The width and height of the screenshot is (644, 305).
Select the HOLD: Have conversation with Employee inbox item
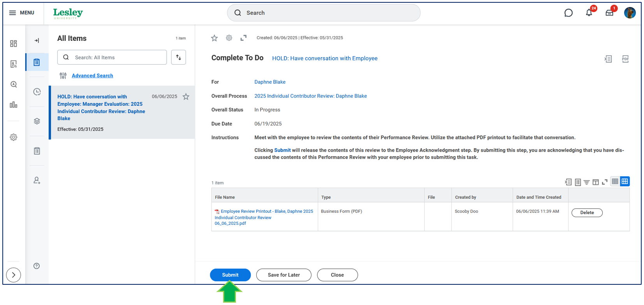point(122,112)
